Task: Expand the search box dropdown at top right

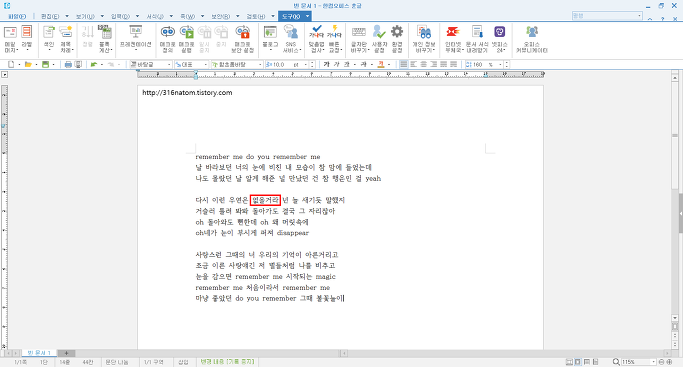Action: pos(639,16)
